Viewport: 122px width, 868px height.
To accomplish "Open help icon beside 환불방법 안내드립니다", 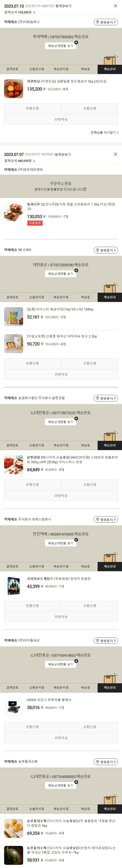I will pos(84,189).
